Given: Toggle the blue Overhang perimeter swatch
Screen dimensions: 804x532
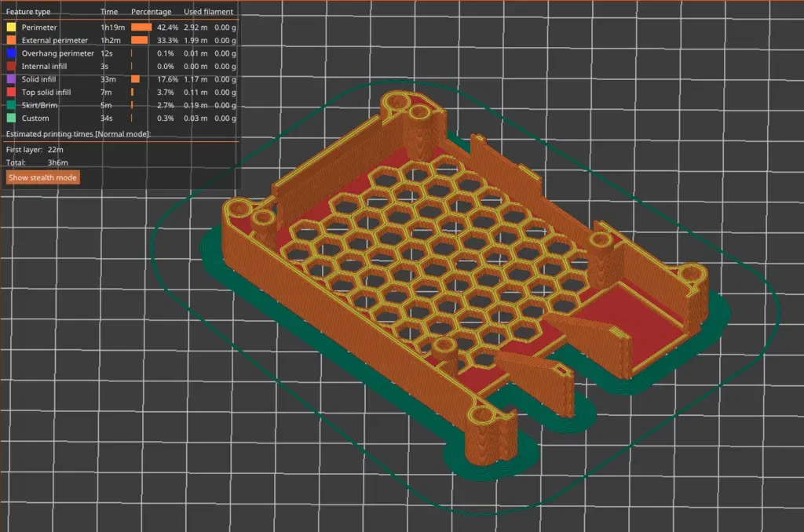Looking at the screenshot, I should tap(11, 53).
